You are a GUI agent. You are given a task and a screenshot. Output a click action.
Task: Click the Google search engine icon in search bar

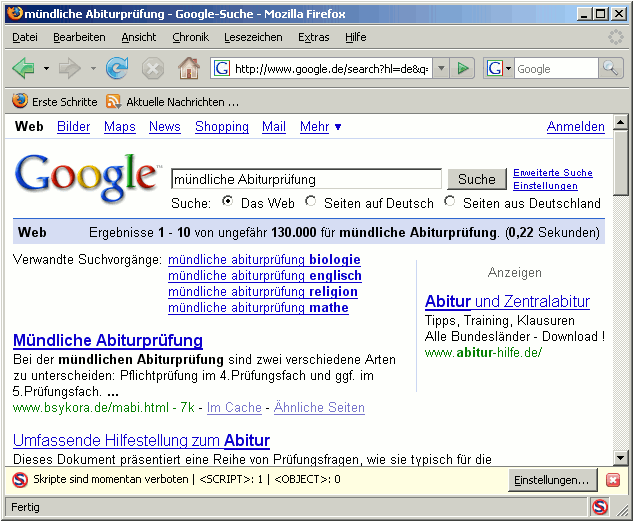point(495,68)
